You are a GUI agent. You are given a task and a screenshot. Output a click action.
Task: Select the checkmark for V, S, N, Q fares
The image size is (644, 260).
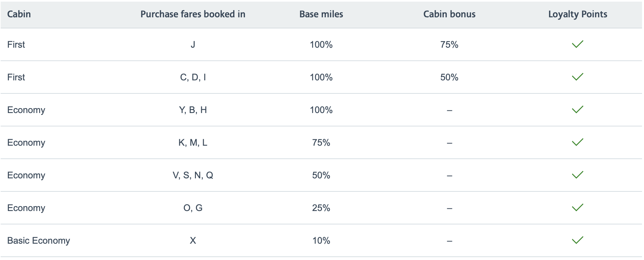tap(577, 175)
